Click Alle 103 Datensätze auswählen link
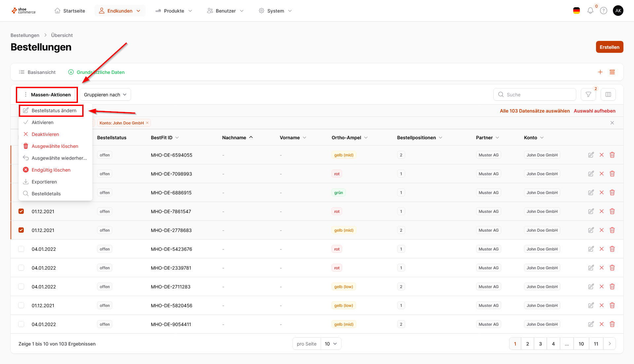Screen dimensions: 634x364 click(535, 111)
